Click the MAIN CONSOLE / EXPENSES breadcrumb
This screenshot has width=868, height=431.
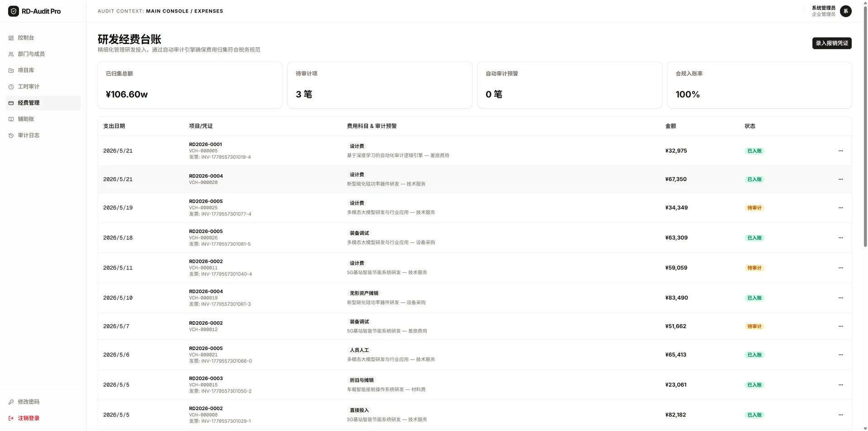pos(184,11)
